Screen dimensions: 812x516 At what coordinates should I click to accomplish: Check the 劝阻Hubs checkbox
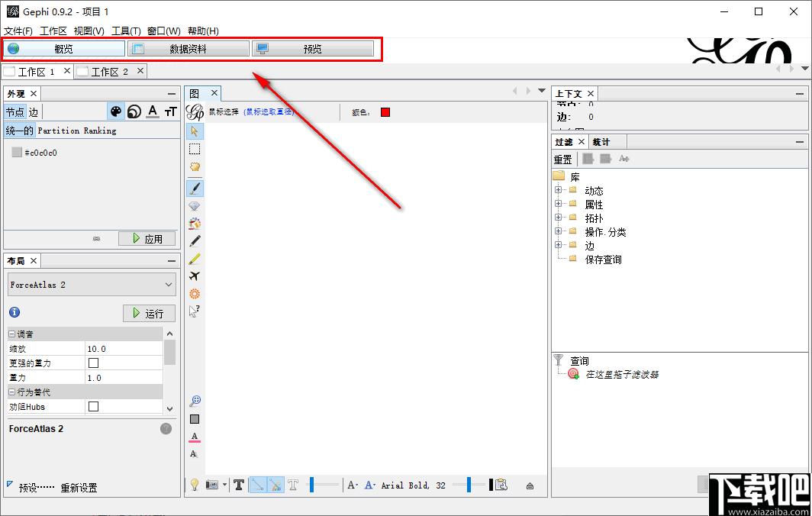pos(94,406)
